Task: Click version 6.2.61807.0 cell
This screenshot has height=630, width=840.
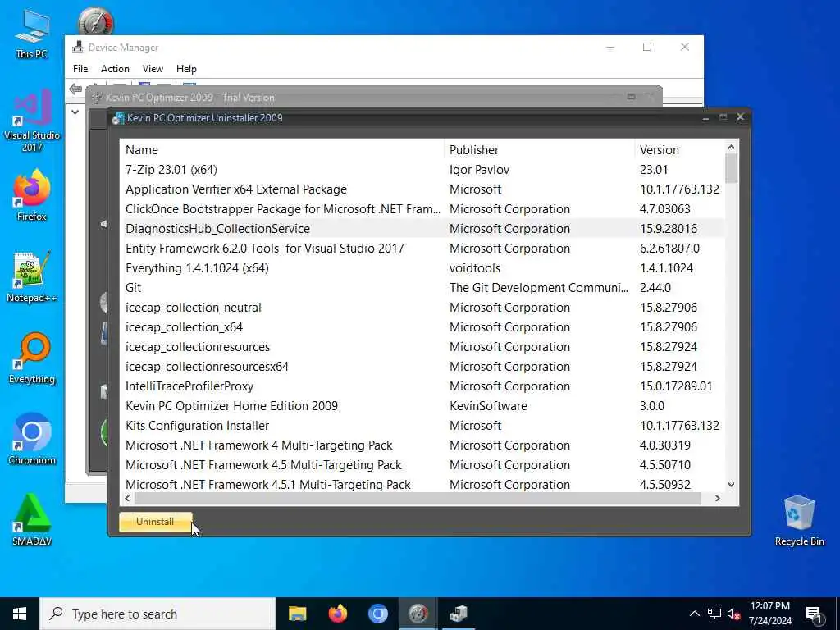Action: [x=669, y=249]
